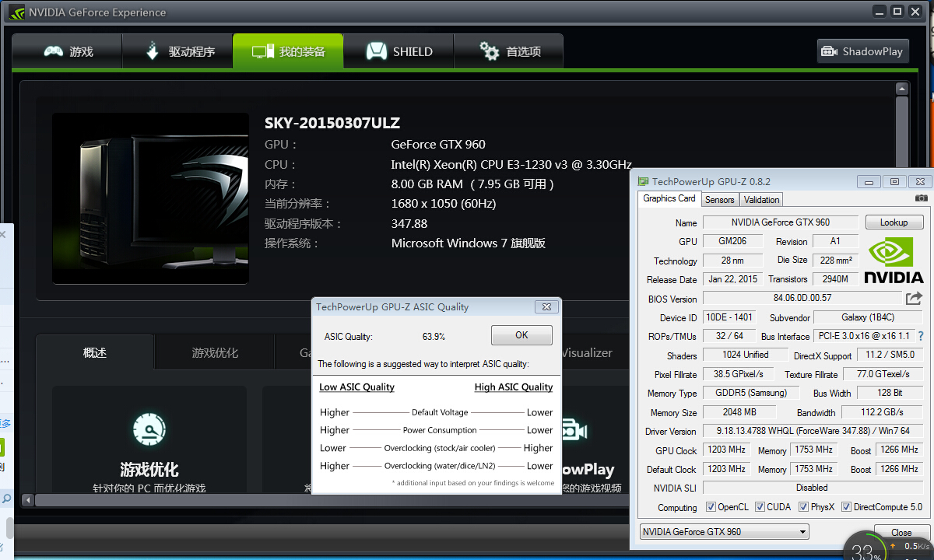Click the Memory Size value '2048 MB'
The image size is (934, 560).
(x=739, y=411)
